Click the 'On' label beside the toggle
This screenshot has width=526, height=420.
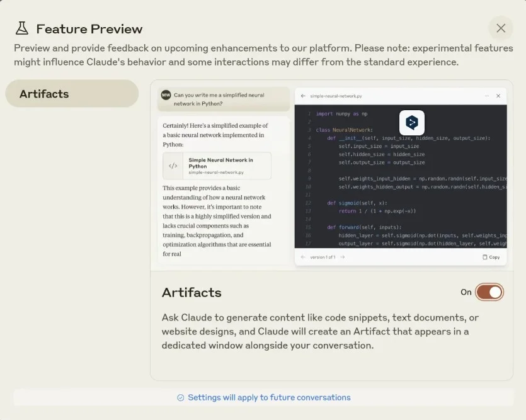tap(466, 292)
